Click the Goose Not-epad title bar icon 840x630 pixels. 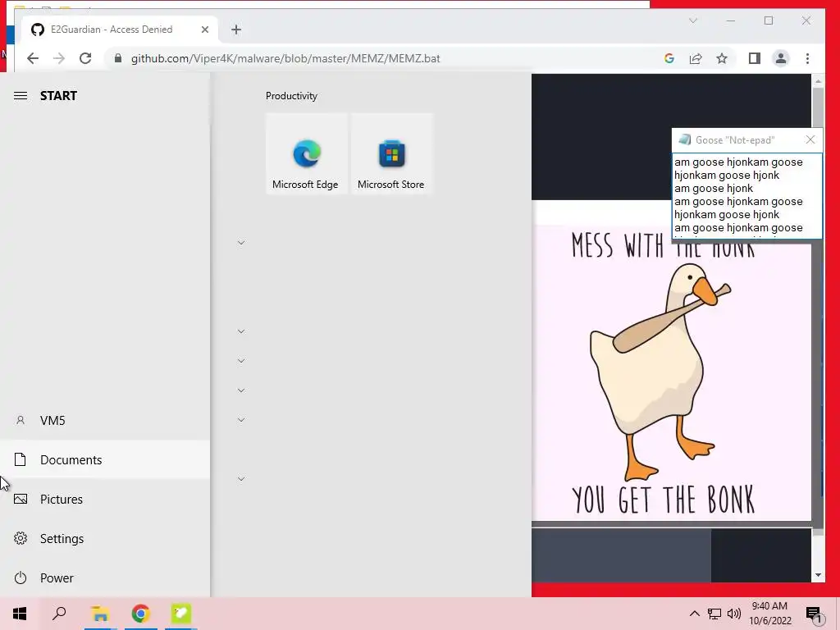684,139
